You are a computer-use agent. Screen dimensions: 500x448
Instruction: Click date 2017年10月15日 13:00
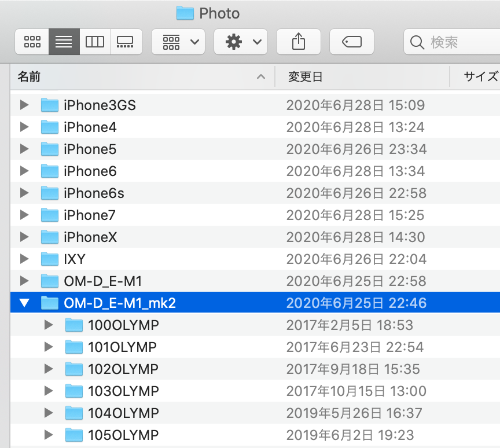pyautogui.click(x=356, y=391)
